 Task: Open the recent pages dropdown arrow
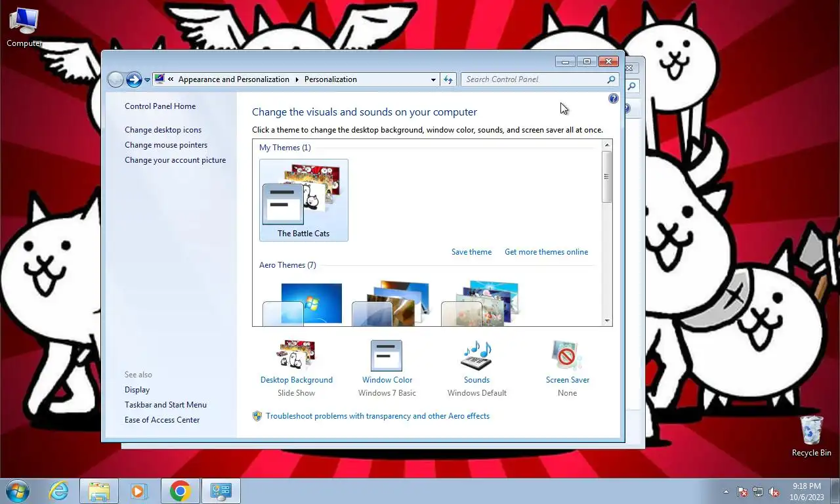147,79
